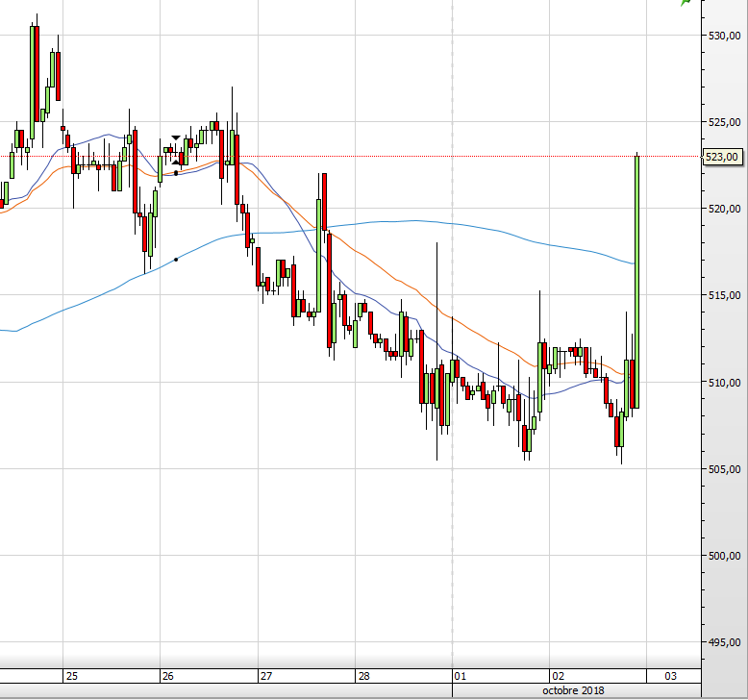
Task: Click date 03 on the time axis
Action: pos(670,676)
